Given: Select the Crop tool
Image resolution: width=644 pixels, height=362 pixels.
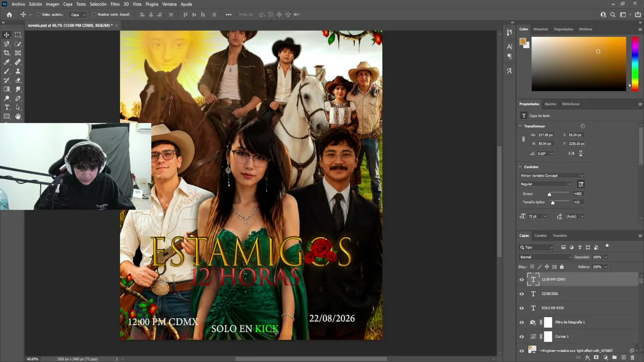Looking at the screenshot, I should [7, 53].
